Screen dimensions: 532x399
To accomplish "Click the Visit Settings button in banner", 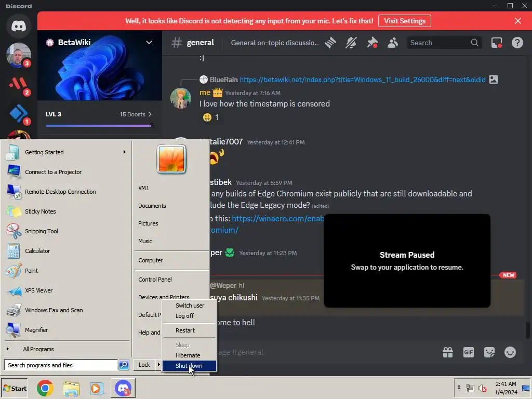I will coord(404,21).
